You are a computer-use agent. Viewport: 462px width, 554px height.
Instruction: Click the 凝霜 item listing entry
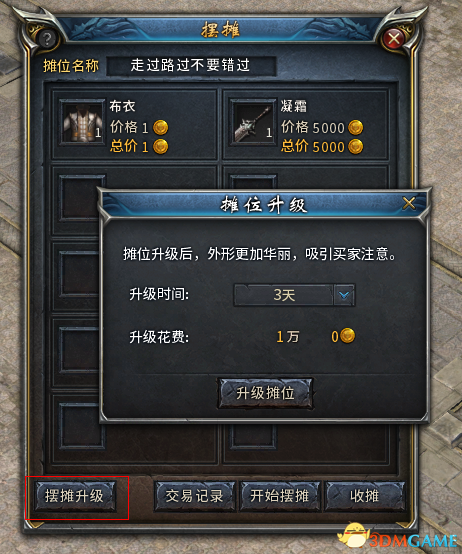click(306, 124)
